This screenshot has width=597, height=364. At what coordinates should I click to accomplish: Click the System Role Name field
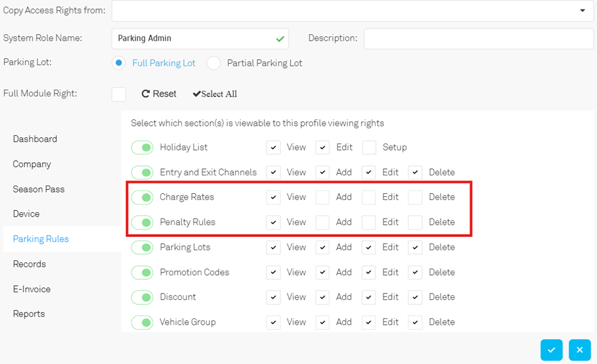click(200, 38)
